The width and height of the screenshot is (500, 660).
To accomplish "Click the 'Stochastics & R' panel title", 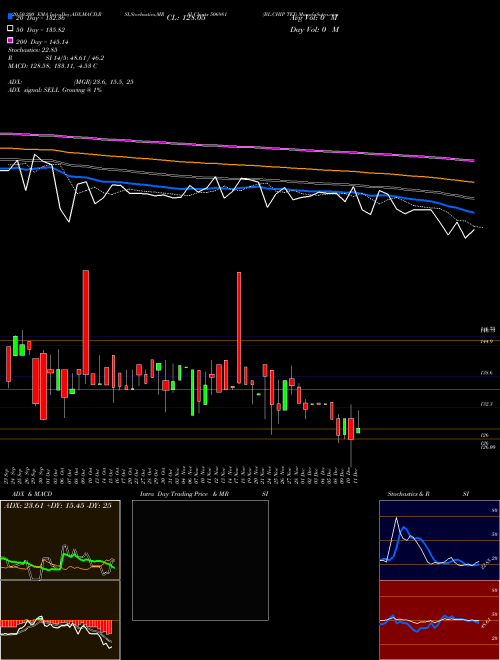I will pos(409,494).
